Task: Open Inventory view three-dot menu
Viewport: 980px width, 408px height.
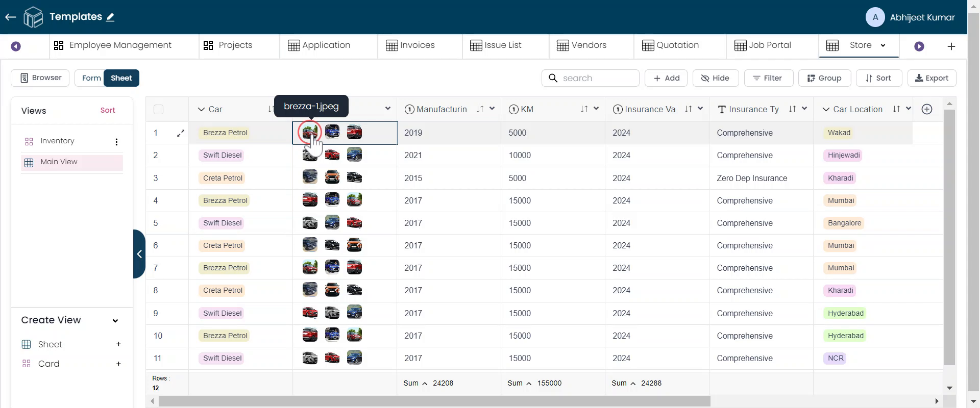Action: [x=116, y=142]
